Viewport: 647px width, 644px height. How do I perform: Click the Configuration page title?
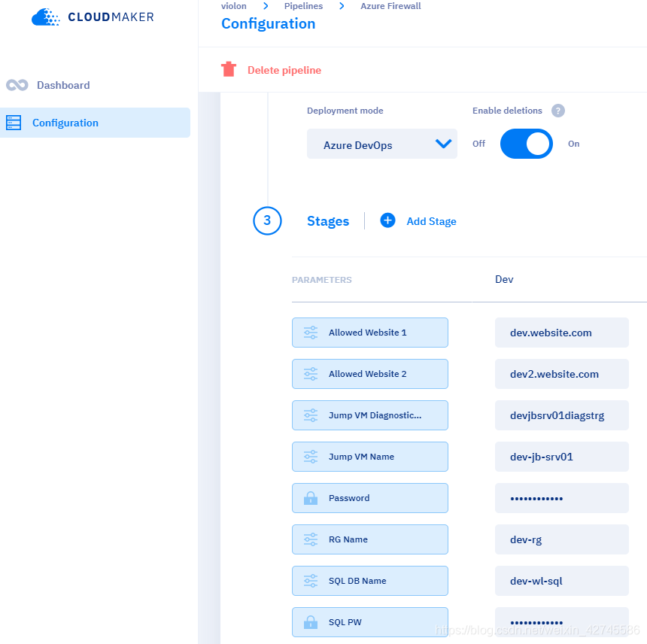[x=269, y=23]
